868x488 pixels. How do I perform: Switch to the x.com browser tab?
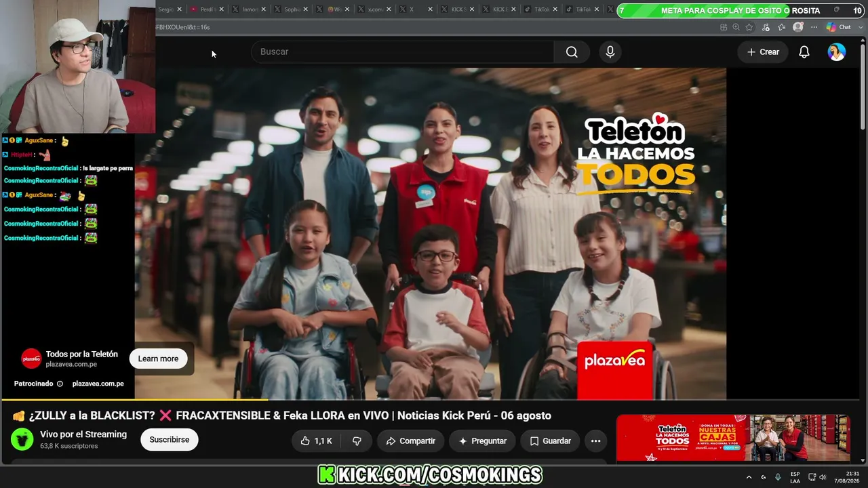point(375,9)
